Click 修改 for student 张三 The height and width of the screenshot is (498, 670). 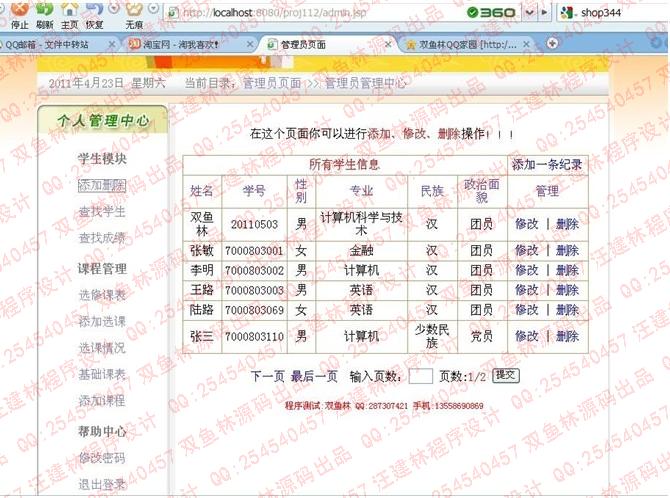(x=526, y=336)
